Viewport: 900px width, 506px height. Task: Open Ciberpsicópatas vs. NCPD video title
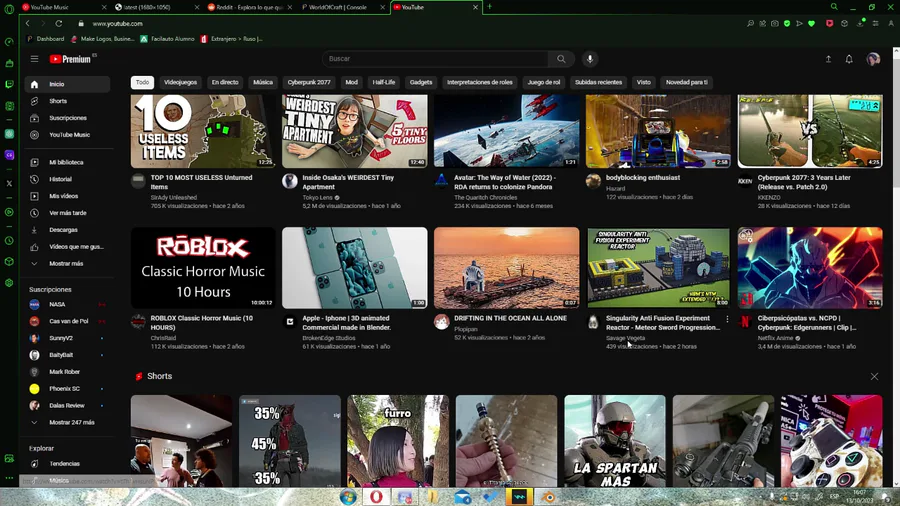[806, 323]
